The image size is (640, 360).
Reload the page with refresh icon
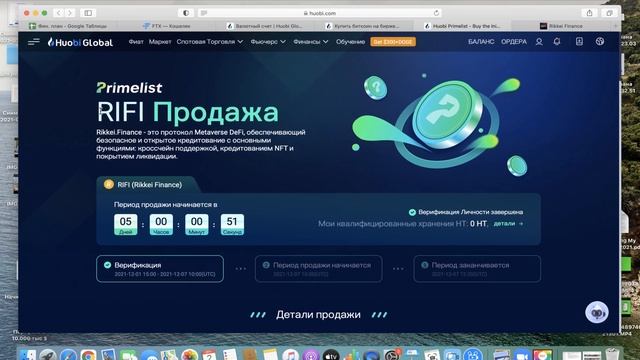click(436, 13)
